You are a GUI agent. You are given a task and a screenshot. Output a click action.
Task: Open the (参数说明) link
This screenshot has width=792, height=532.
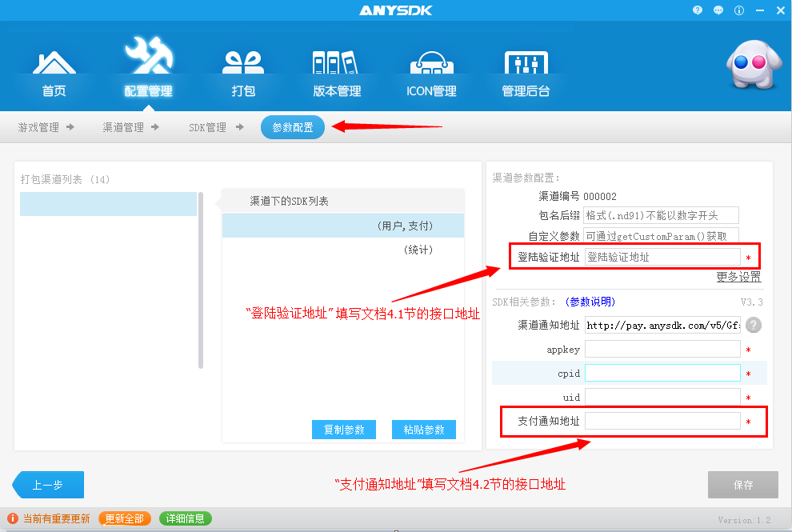(590, 302)
